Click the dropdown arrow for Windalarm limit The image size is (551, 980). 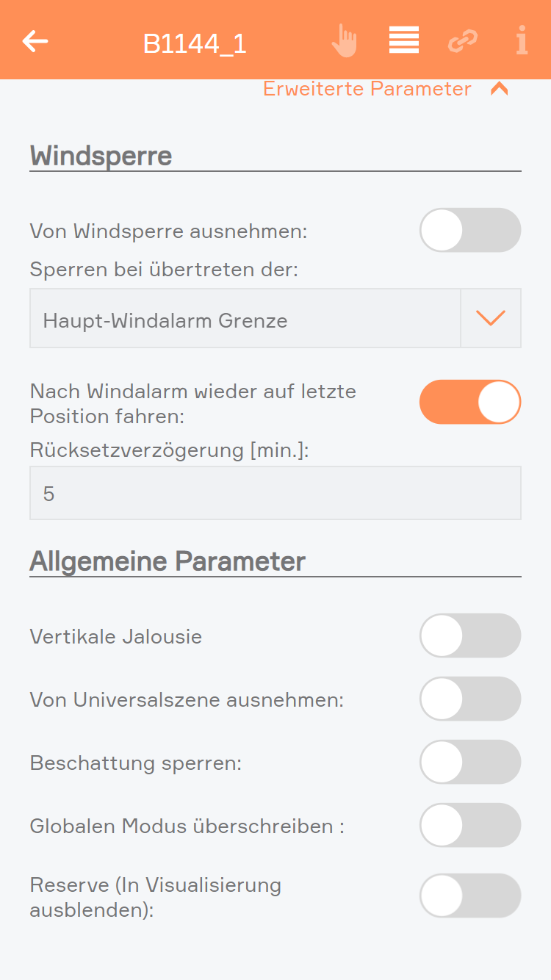click(x=491, y=318)
